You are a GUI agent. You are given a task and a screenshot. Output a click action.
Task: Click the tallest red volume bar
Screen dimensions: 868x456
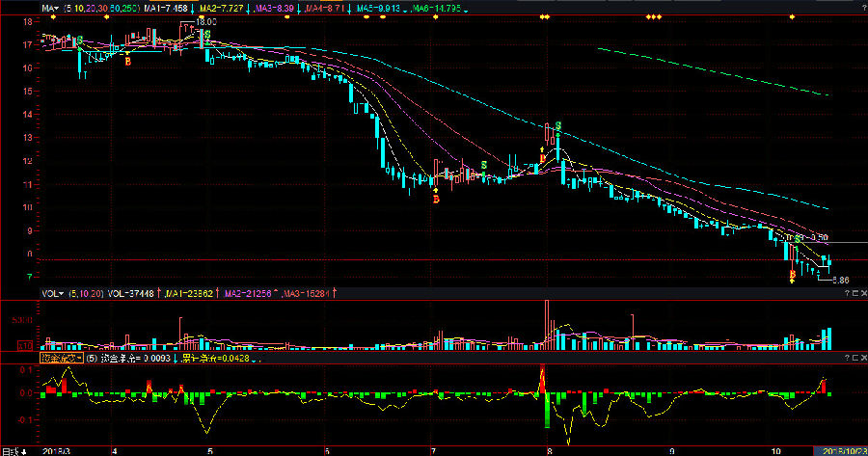pyautogui.click(x=545, y=324)
